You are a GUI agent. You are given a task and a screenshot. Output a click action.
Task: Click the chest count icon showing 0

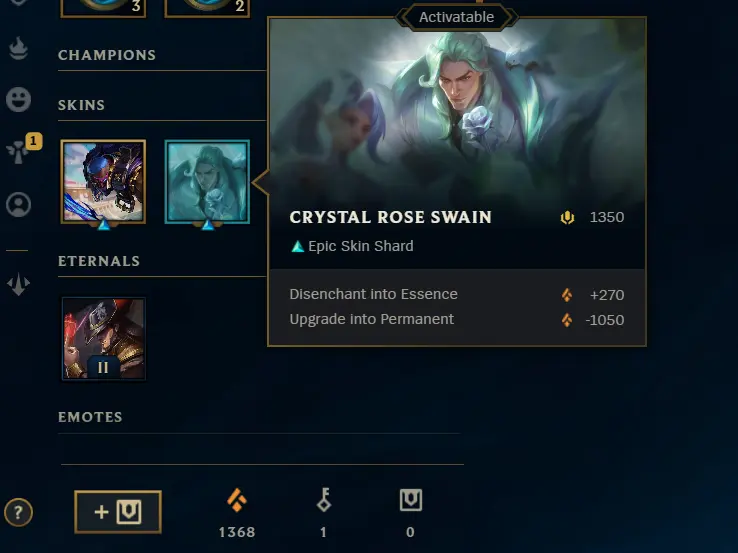411,500
